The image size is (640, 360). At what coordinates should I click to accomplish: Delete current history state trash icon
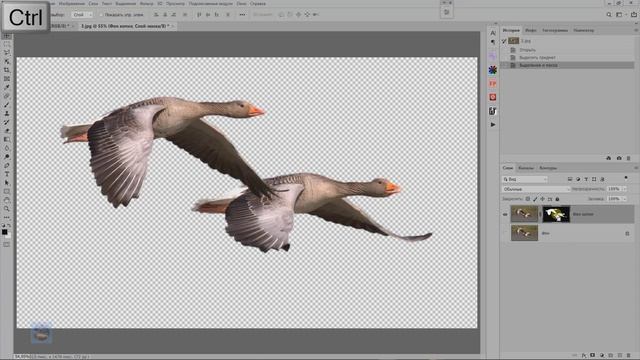click(x=629, y=158)
